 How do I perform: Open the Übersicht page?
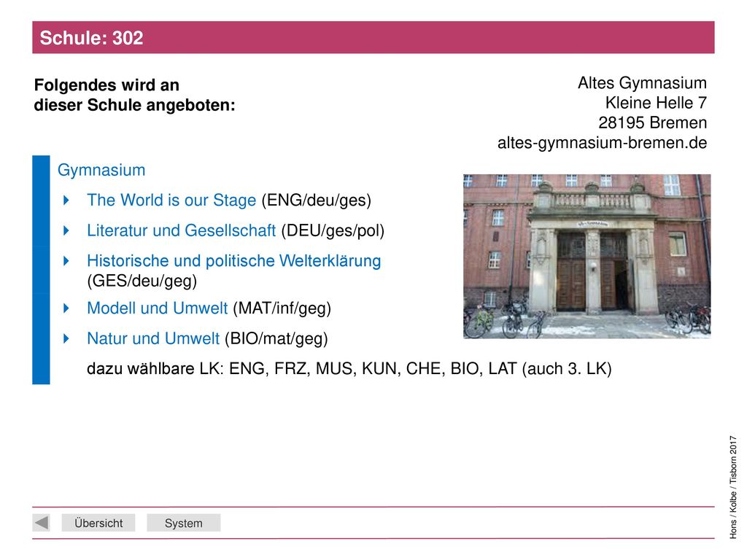pyautogui.click(x=98, y=523)
